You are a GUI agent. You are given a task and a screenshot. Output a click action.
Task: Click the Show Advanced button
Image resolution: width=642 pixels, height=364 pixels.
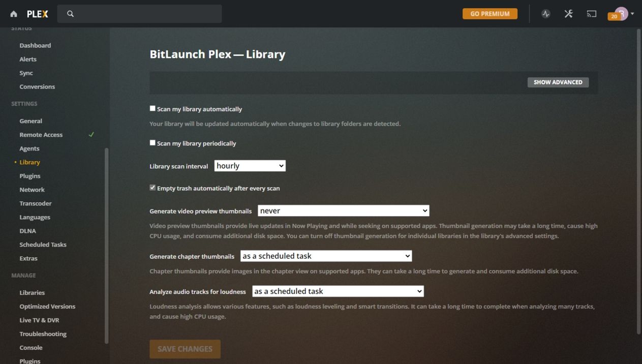click(x=558, y=82)
